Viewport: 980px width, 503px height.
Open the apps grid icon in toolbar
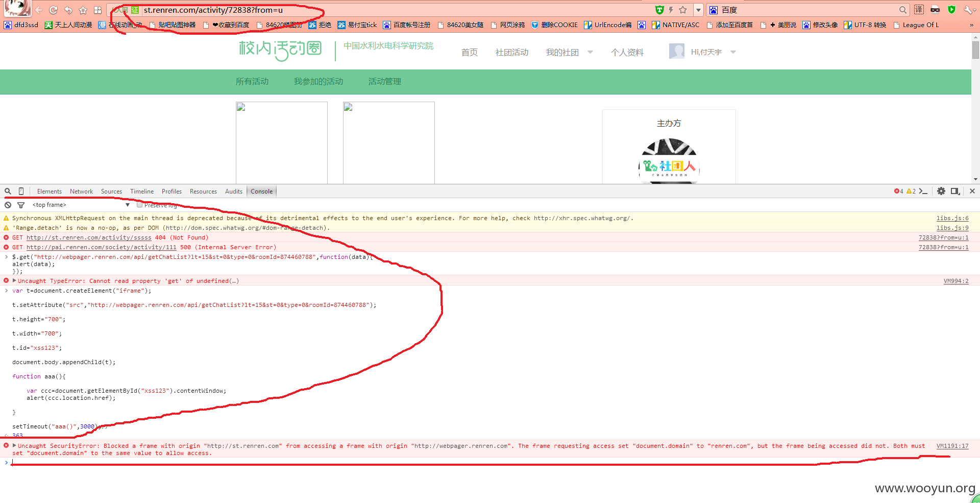(x=97, y=10)
